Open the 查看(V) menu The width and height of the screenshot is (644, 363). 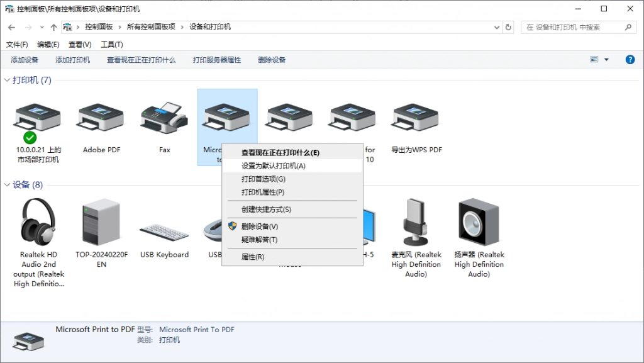80,44
